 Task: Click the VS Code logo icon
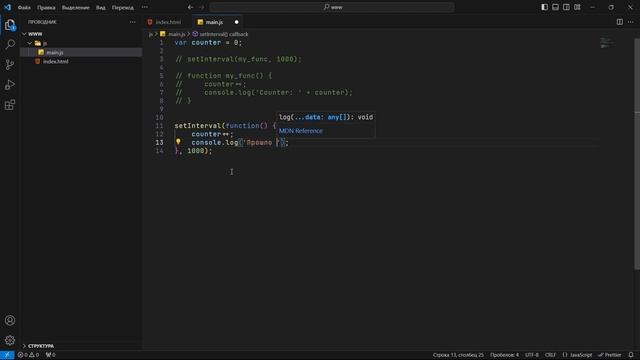(x=7, y=7)
